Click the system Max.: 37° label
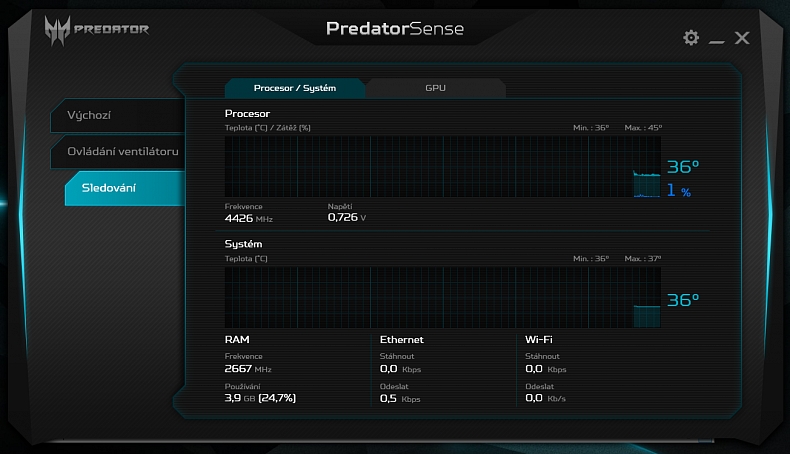 point(642,258)
